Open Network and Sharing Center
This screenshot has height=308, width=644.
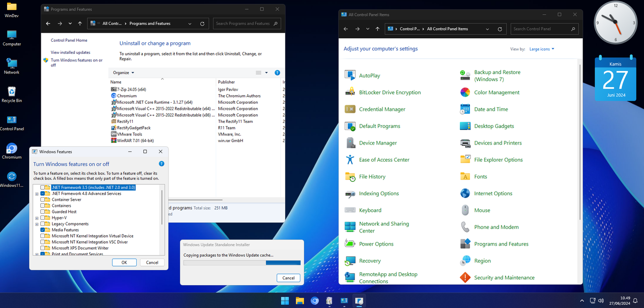pyautogui.click(x=377, y=227)
